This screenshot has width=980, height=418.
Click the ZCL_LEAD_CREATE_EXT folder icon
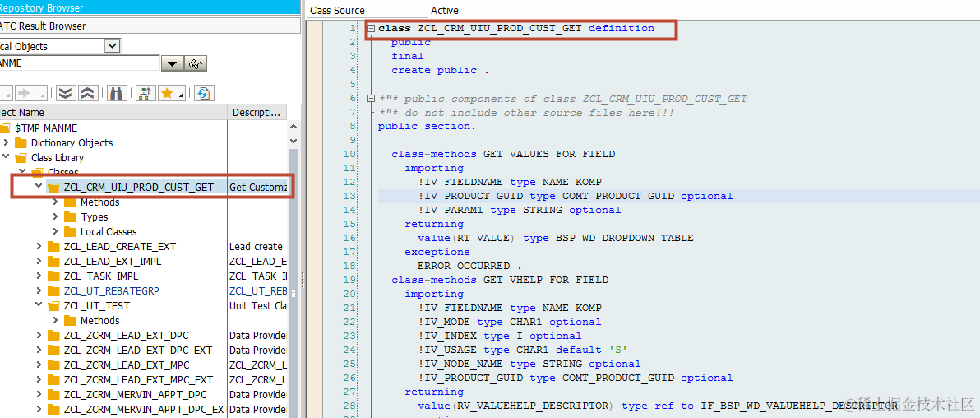click(53, 247)
